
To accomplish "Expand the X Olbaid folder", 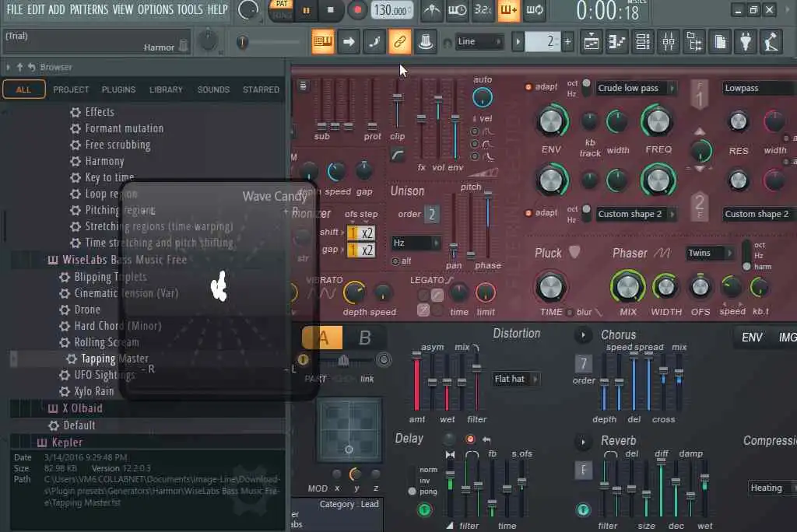I will 83,408.
